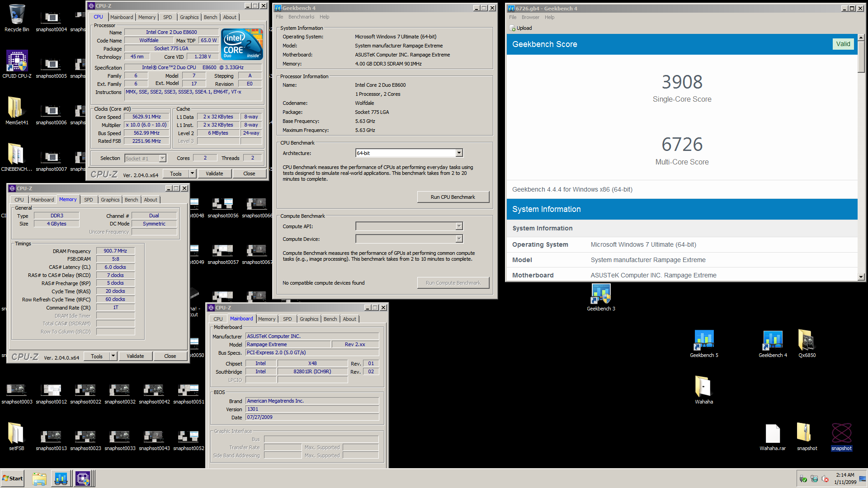Image resolution: width=868 pixels, height=488 pixels.
Task: Open the Browser menu in results window
Action: (530, 17)
